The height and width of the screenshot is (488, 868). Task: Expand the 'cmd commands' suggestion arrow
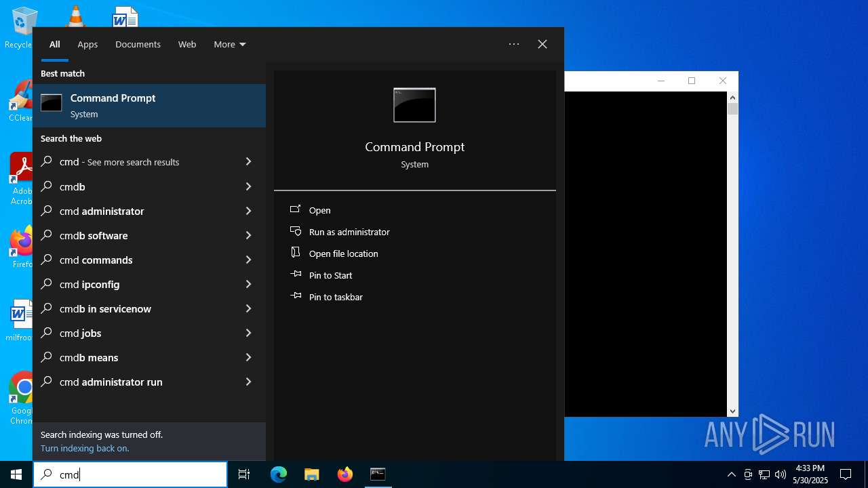248,260
